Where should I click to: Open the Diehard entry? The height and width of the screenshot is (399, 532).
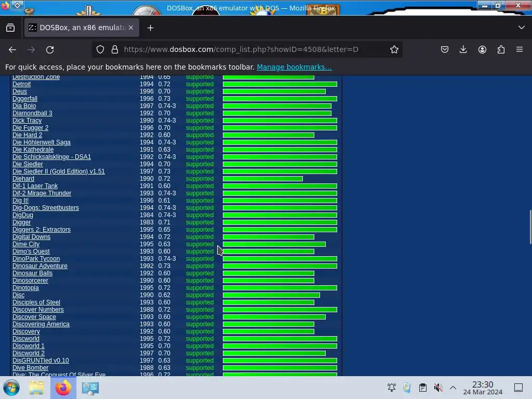(x=23, y=179)
